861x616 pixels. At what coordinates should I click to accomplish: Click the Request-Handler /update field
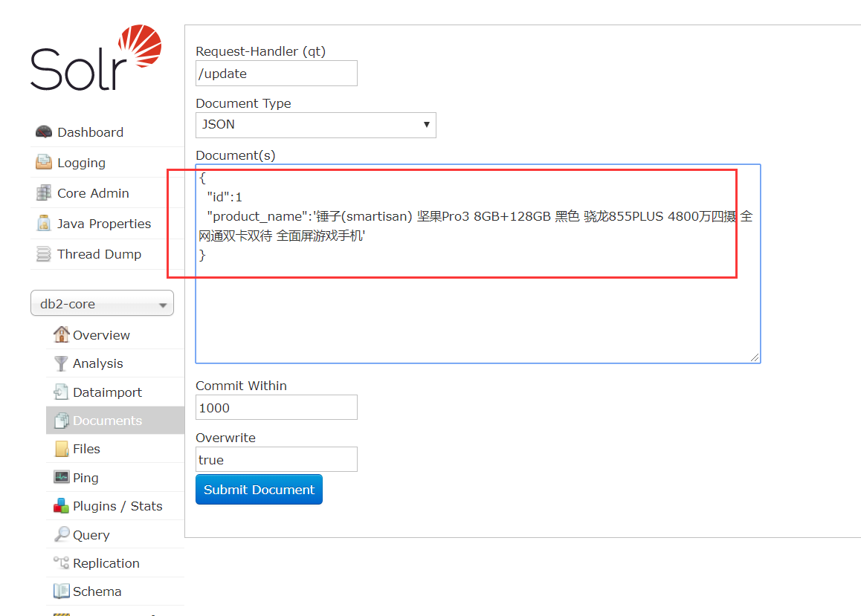coord(276,74)
